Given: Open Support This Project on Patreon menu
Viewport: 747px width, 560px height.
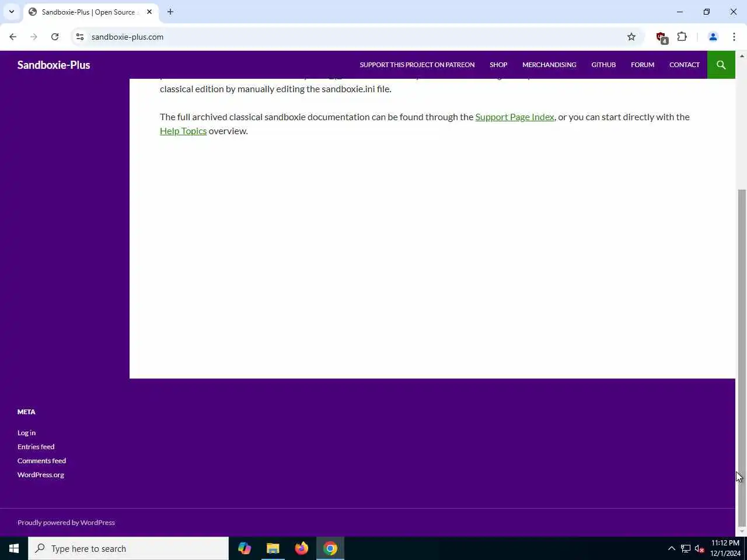Looking at the screenshot, I should 417,65.
